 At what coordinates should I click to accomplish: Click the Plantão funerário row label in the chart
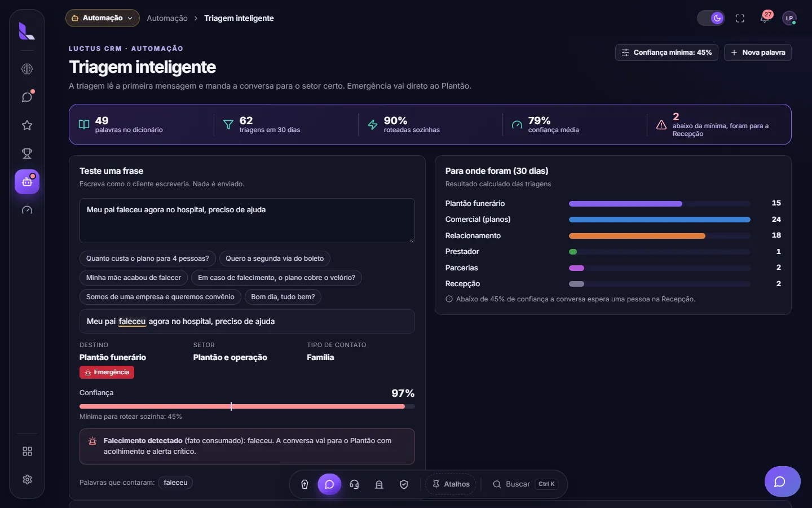click(x=475, y=204)
